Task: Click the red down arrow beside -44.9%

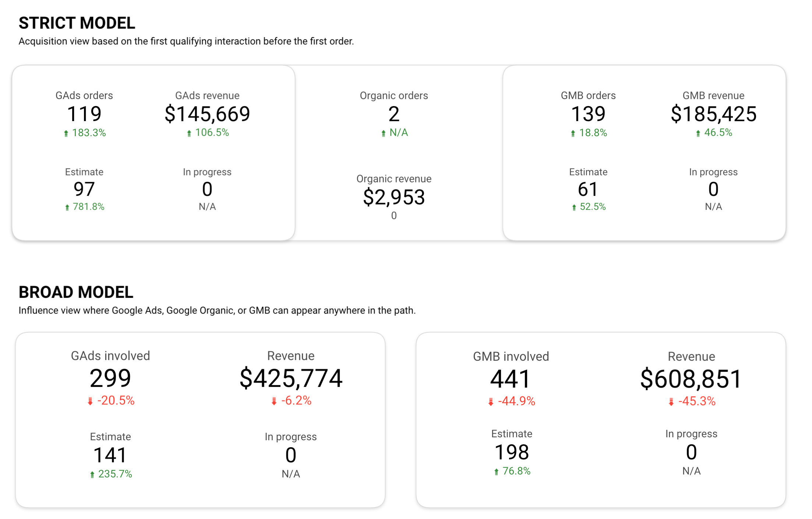Action: 491,402
